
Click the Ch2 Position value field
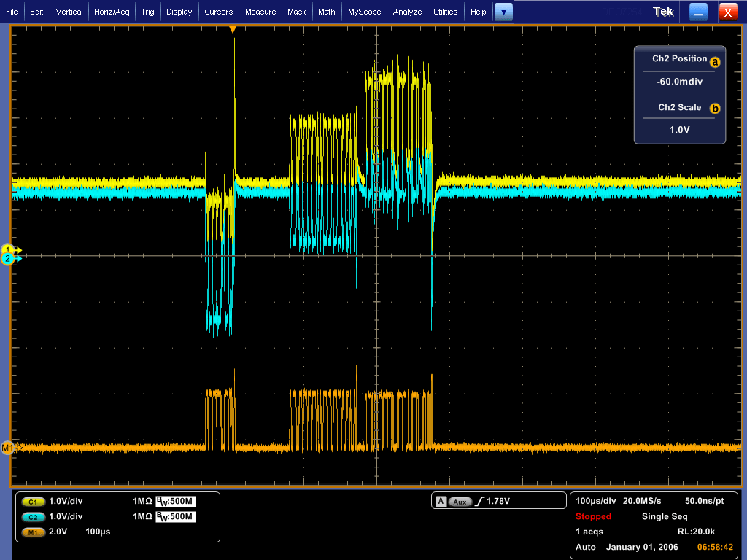coord(679,82)
